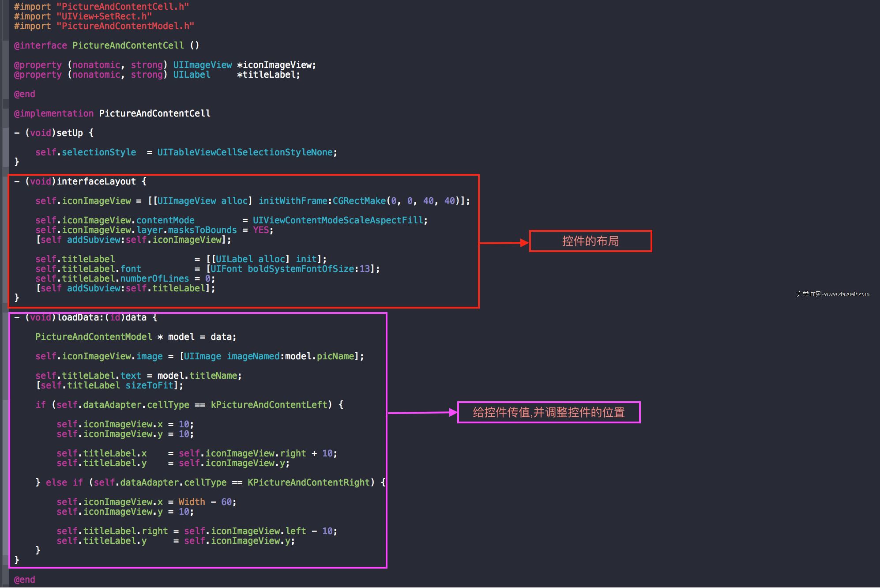The image size is (880, 588).
Task: Click the "UIView+SetRect.h" import string
Action: (x=104, y=16)
